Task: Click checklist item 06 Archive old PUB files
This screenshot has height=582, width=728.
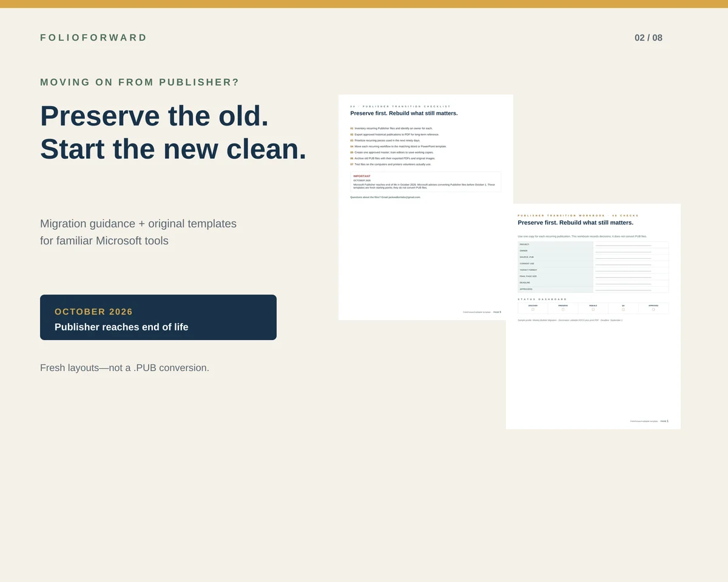Action: click(x=393, y=158)
